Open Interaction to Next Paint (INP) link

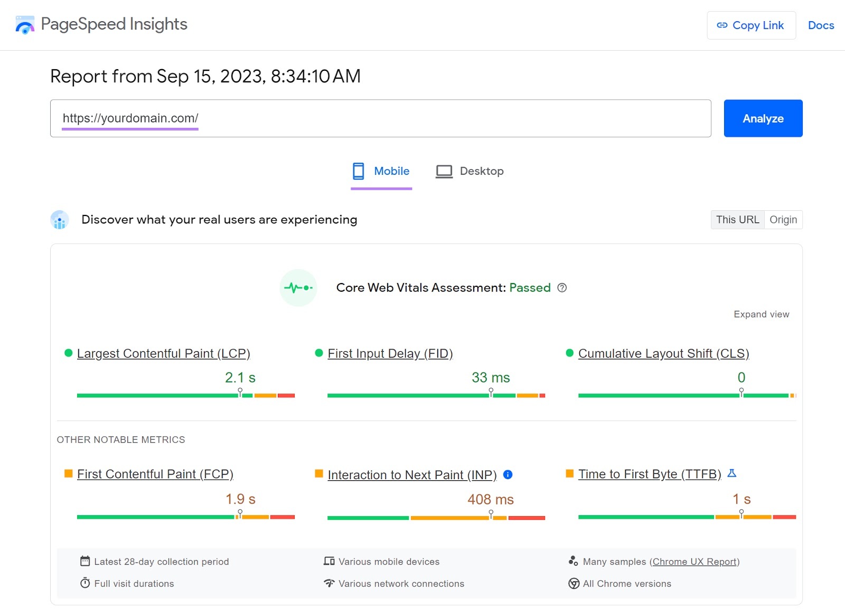(x=412, y=475)
